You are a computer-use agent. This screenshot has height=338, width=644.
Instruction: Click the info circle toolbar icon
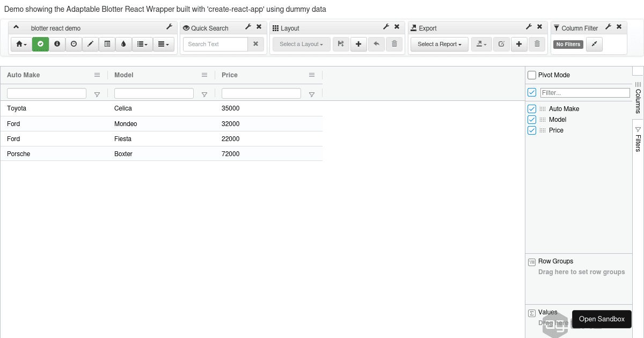coord(57,44)
